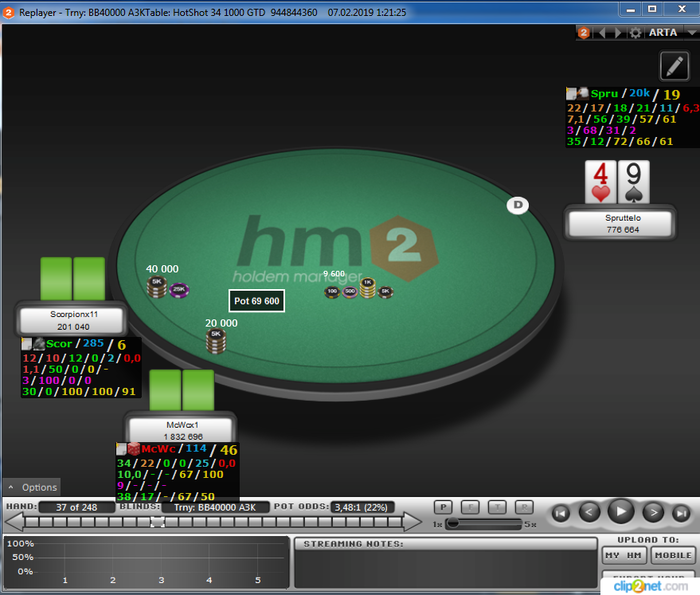Click the pot odds value 3,48:1 (22%)
This screenshot has height=595, width=700.
tap(362, 508)
